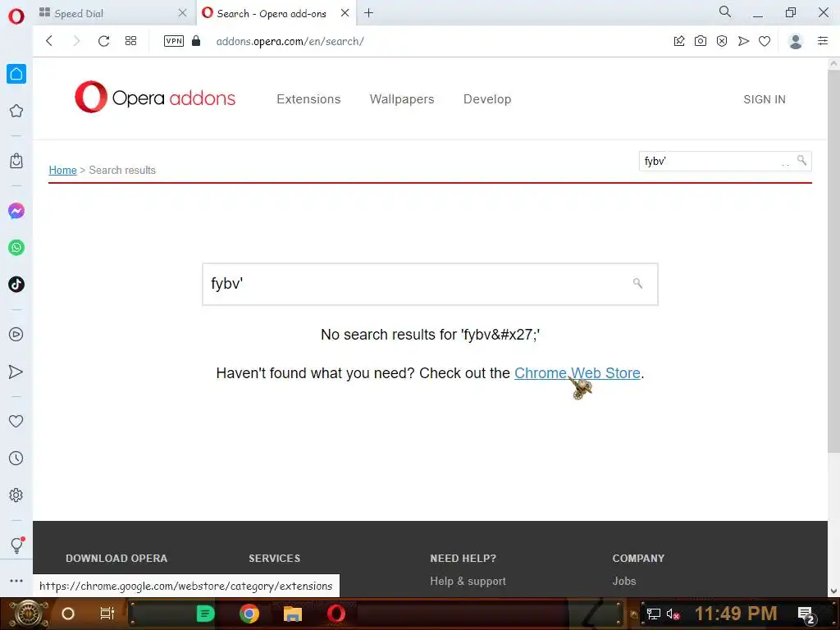Open the Develop menu item

pos(487,99)
